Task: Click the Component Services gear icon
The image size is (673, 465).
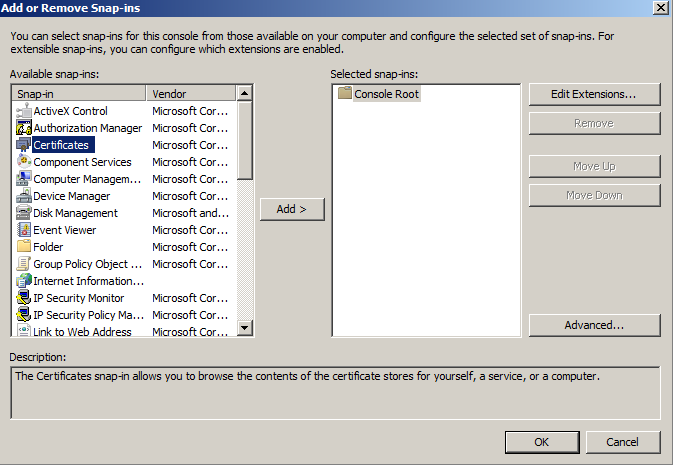Action: (x=24, y=162)
